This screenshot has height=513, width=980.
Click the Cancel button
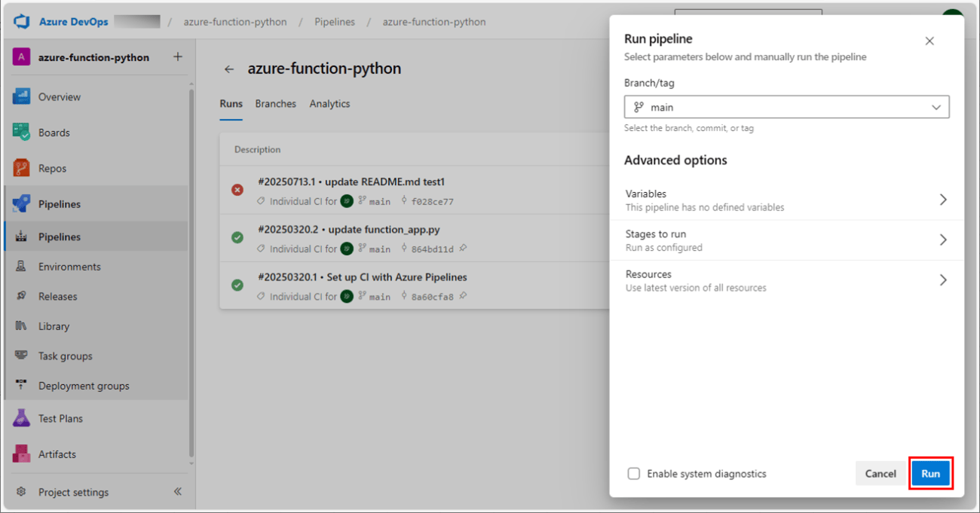(880, 474)
